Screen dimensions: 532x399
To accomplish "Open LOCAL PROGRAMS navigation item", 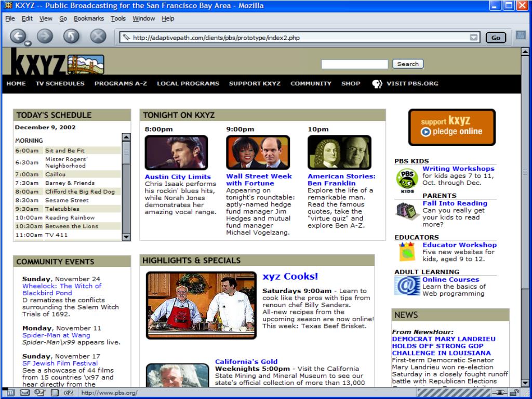I will coord(188,84).
